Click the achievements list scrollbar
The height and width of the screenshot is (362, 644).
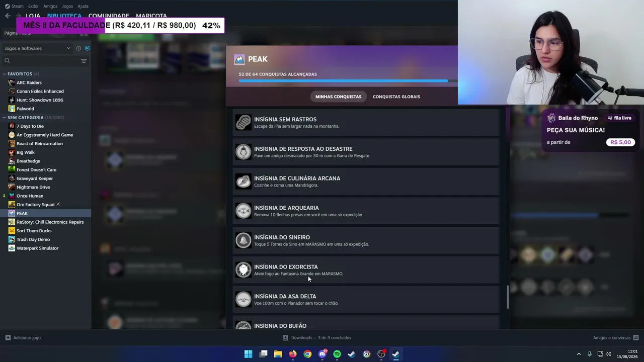click(x=508, y=297)
